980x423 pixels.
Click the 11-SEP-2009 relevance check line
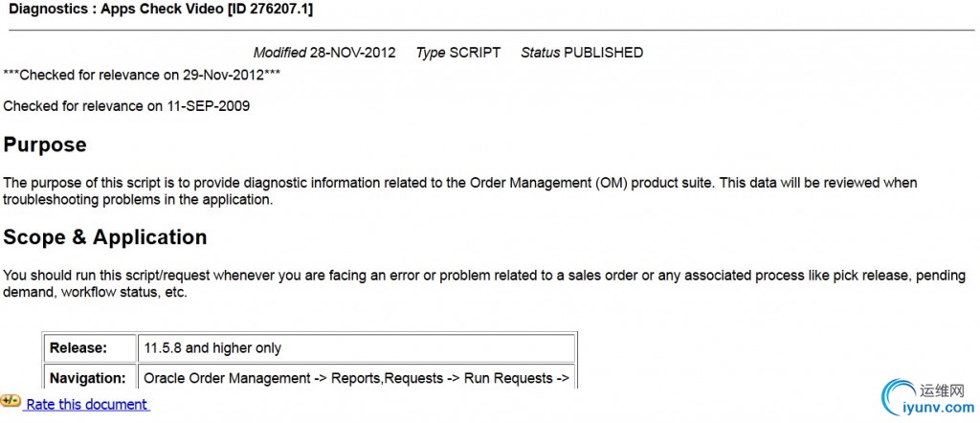coord(126,105)
